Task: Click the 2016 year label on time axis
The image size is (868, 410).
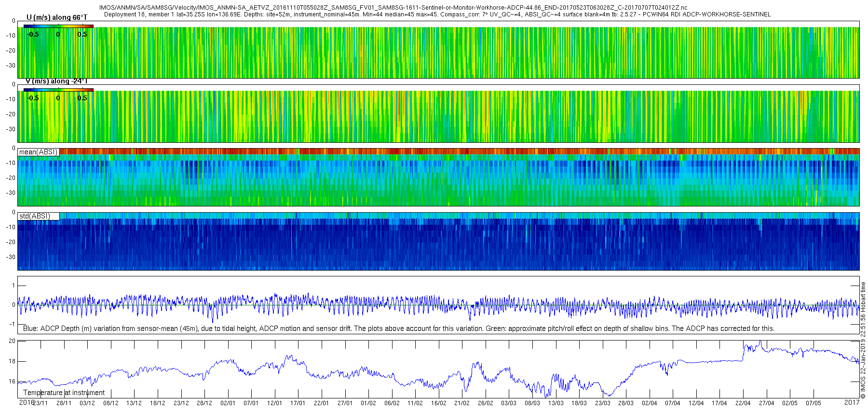Action: [27, 402]
